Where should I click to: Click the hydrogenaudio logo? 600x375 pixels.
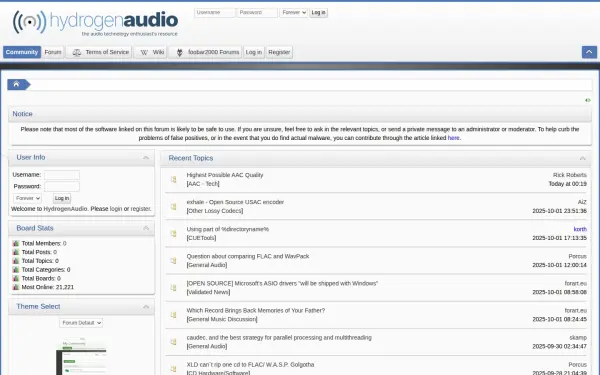(95, 23)
